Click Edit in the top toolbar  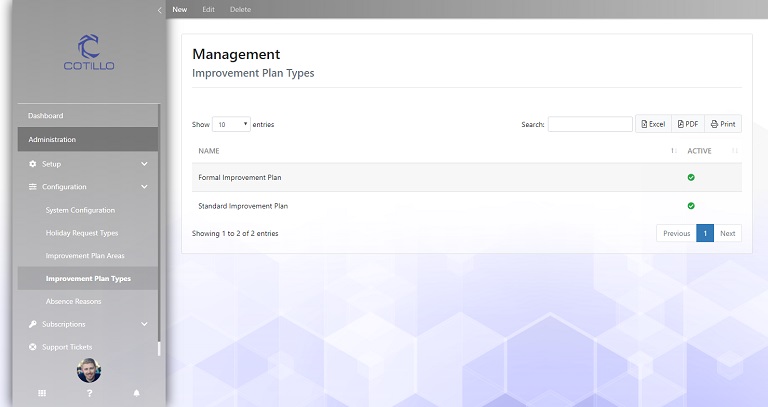coord(209,9)
